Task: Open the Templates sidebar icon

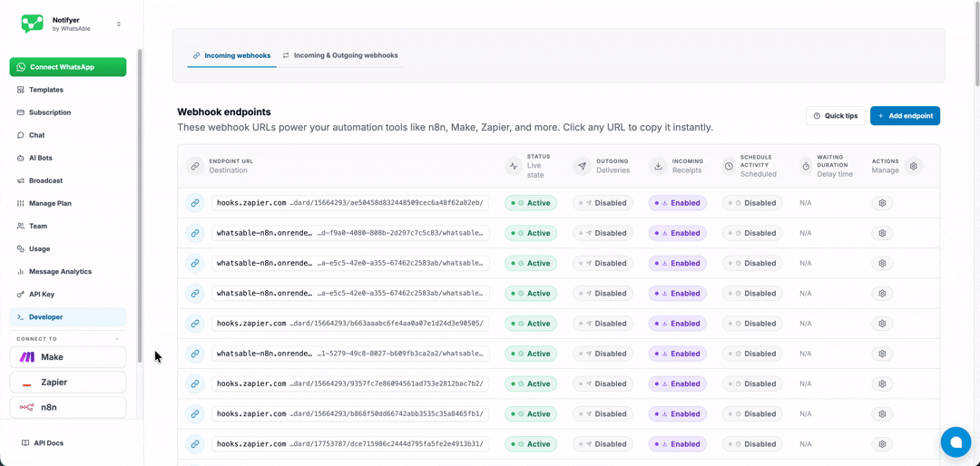Action: [21, 90]
